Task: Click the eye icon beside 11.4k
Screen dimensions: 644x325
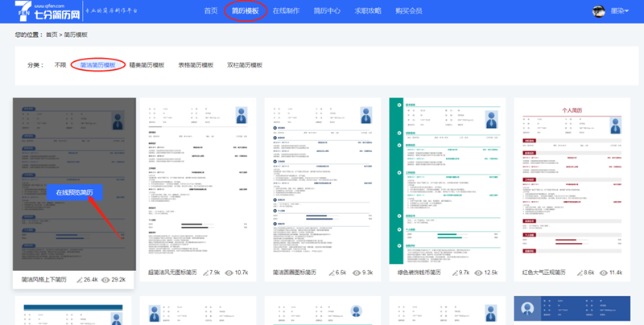Action: (603, 273)
